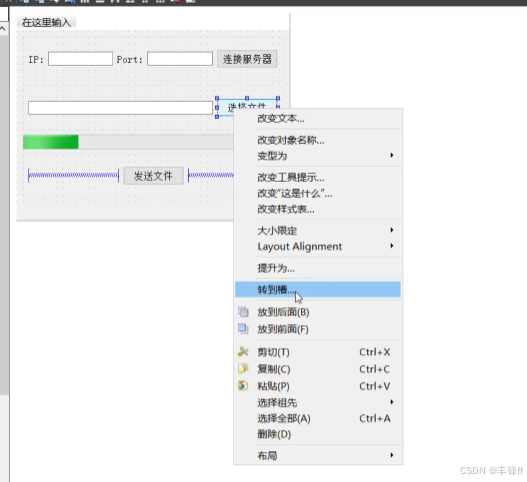Viewport: 527px width, 482px height.
Task: Click the bring-to-front icon beside 放到前面
Action: point(243,329)
